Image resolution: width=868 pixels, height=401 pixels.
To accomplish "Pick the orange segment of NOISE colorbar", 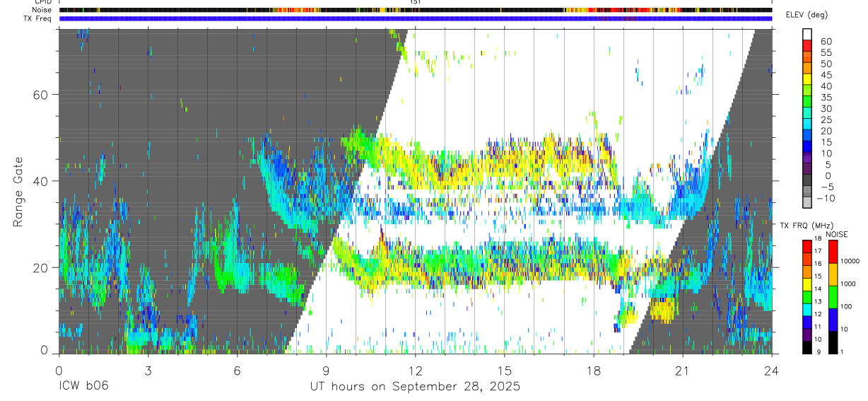I will 833,274.
